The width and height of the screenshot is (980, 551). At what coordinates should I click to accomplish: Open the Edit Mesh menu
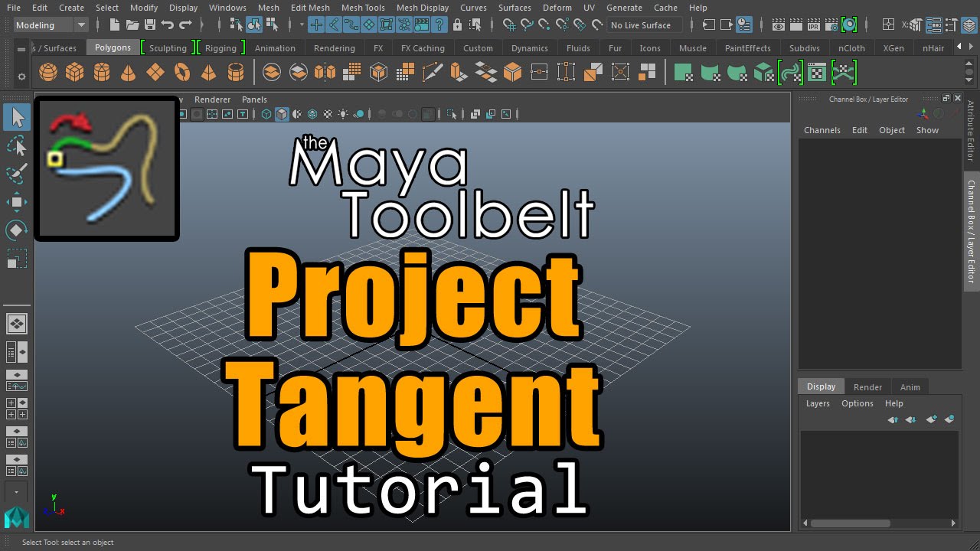pos(310,8)
